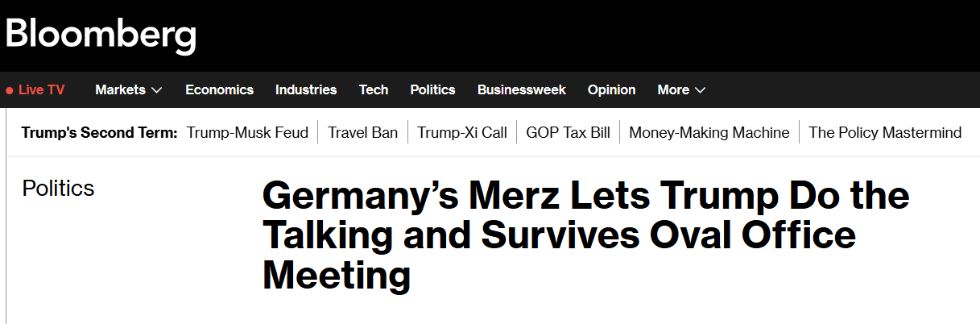The image size is (980, 324).
Task: Open the Trump-Xi Call link
Action: click(x=462, y=133)
